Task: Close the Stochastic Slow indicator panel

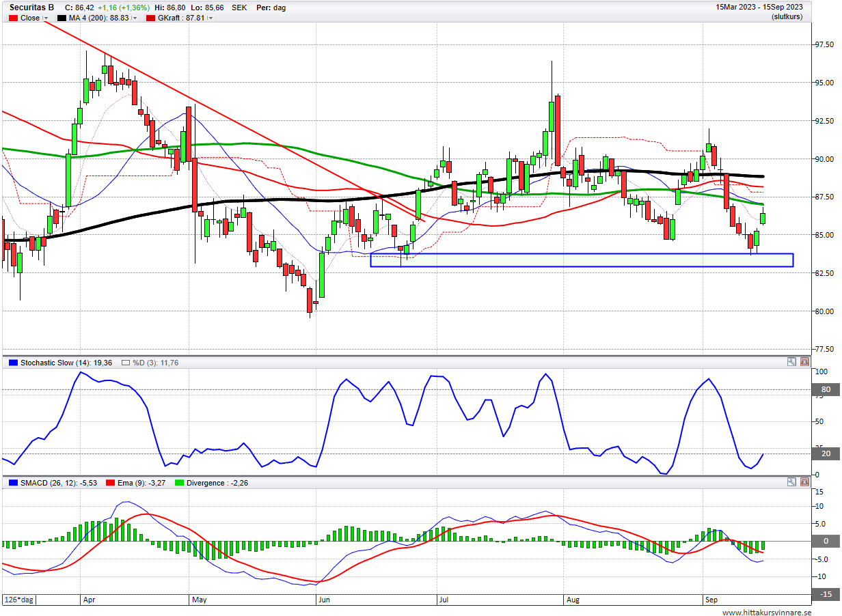Action: tap(804, 362)
